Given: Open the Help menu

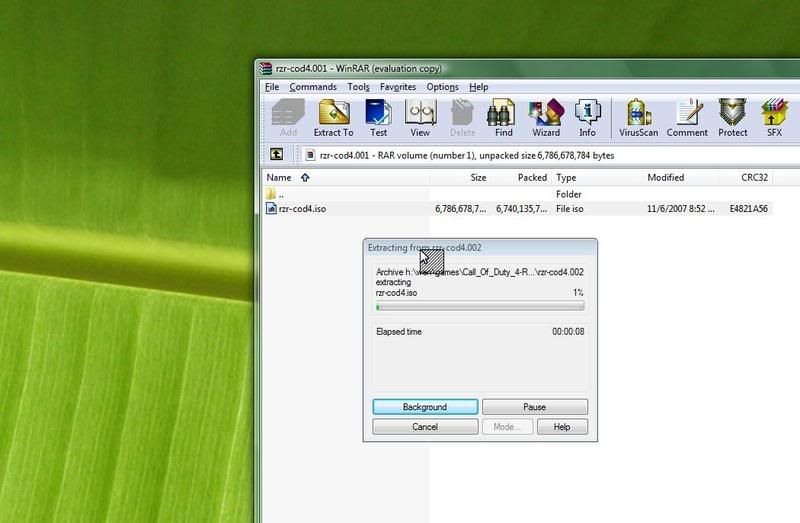Looking at the screenshot, I should click(479, 87).
